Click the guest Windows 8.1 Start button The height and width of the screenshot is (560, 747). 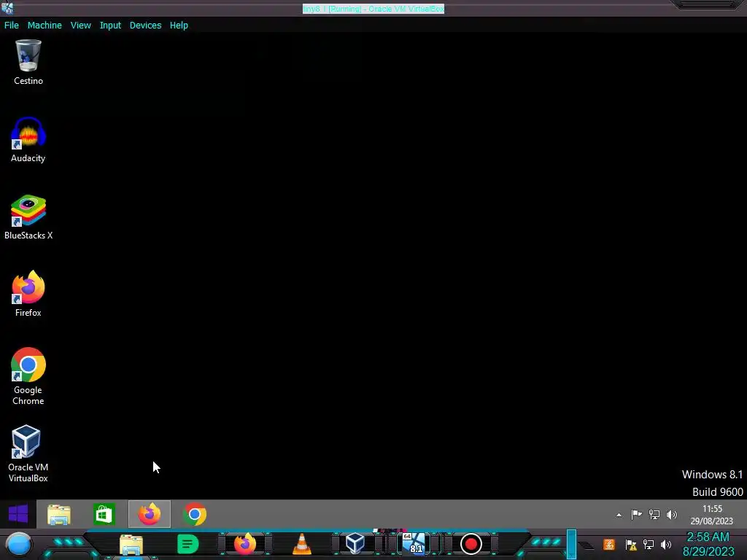coord(18,514)
